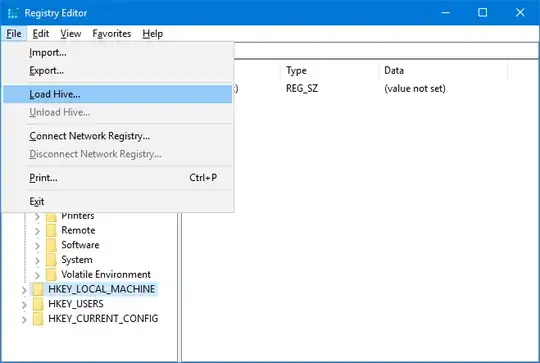Open the View menu

[71, 34]
